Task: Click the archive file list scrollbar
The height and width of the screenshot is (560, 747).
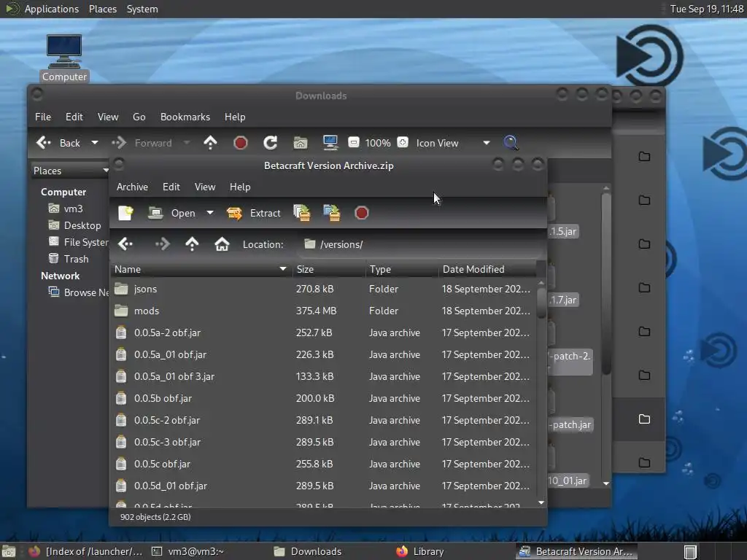Action: (541, 303)
